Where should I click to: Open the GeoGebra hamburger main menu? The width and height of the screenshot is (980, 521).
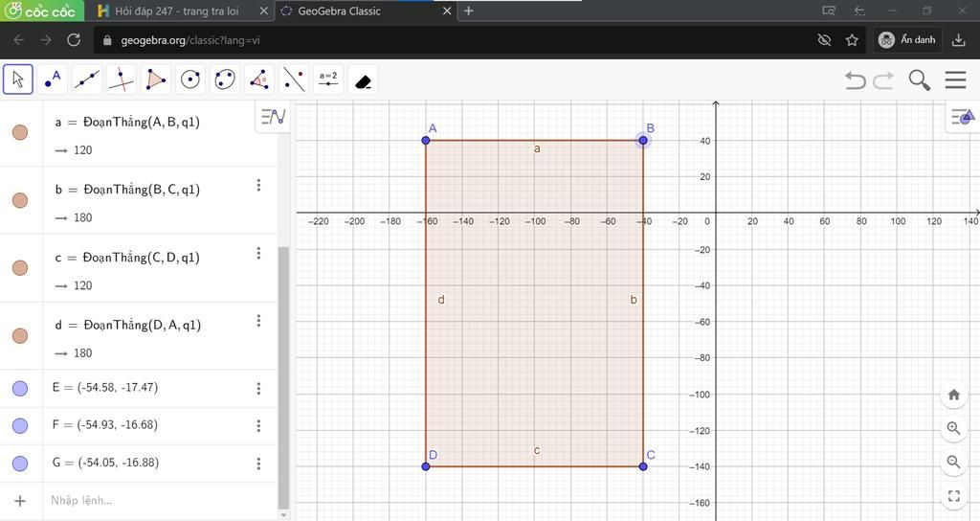click(x=956, y=80)
